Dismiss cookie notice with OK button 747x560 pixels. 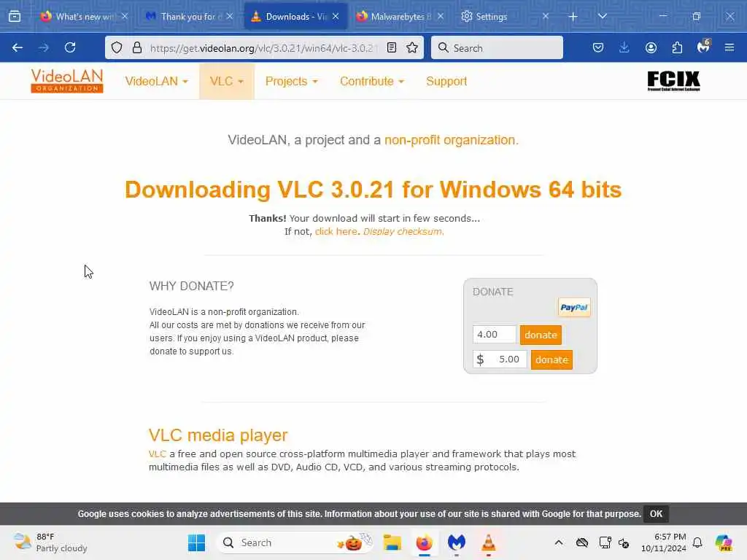[x=656, y=514]
